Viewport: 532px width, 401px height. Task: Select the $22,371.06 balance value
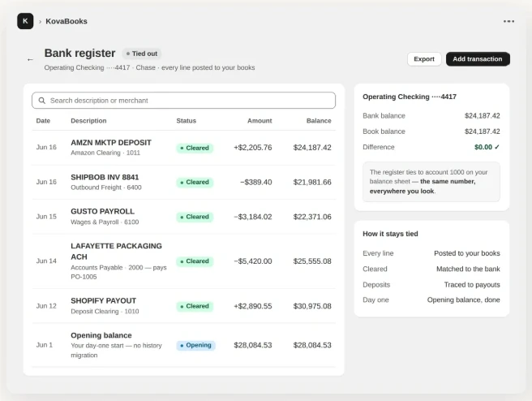click(x=312, y=217)
